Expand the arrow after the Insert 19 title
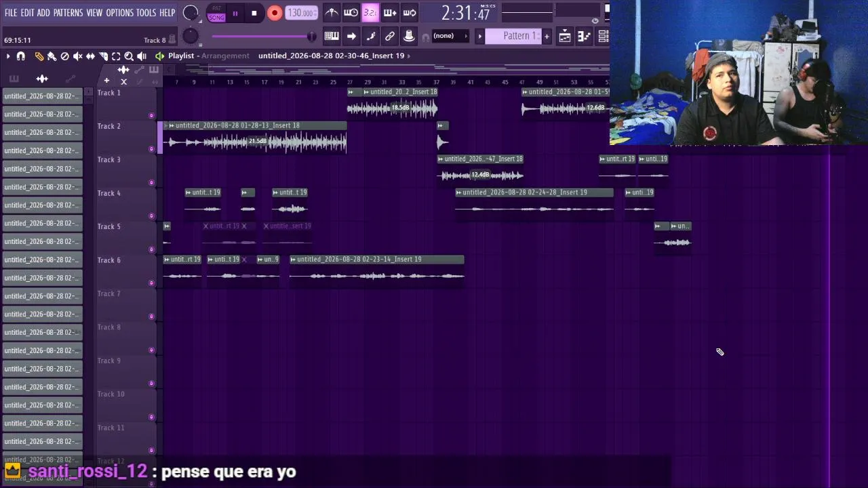Screen dimensions: 868x488 point(410,56)
